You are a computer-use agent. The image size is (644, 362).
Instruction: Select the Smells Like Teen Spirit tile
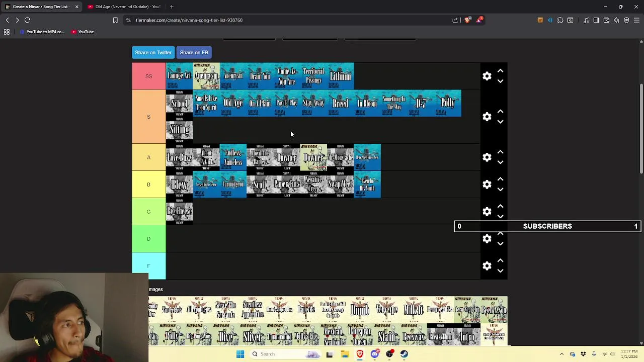click(206, 103)
